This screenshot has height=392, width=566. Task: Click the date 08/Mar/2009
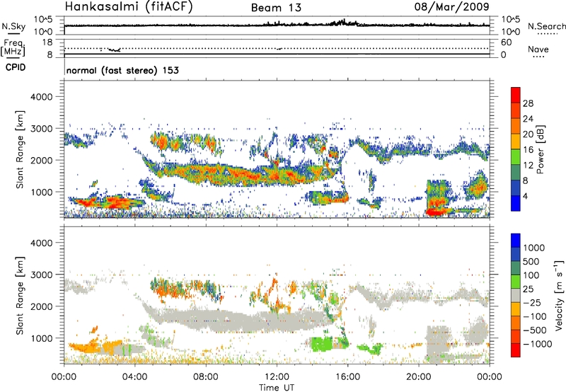[x=451, y=6]
